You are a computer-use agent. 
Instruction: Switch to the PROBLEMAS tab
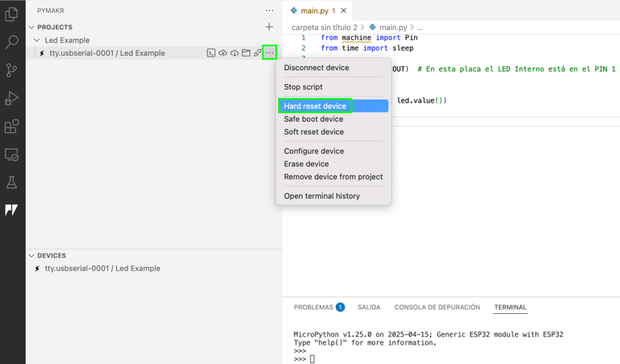319,307
